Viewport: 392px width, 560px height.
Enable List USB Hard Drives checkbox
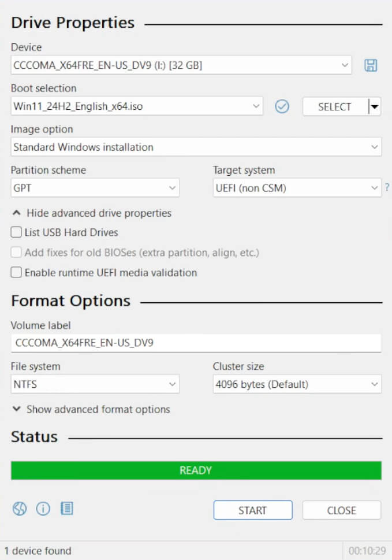(x=17, y=232)
